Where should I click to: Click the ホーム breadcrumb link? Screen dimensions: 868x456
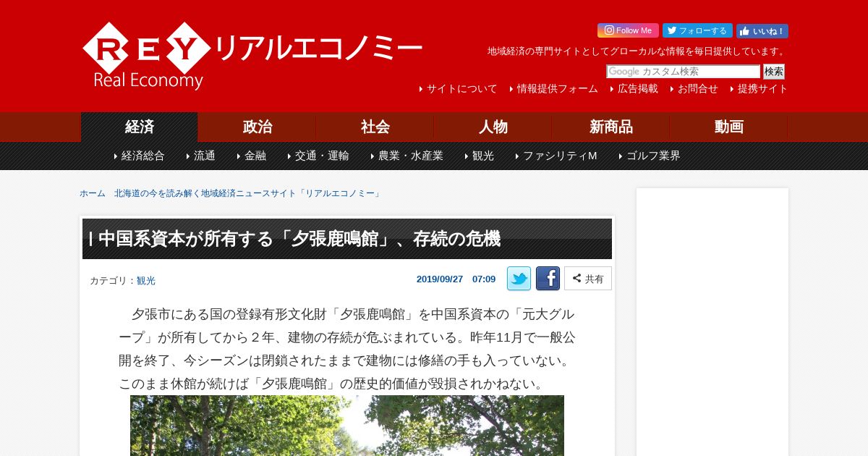point(93,193)
